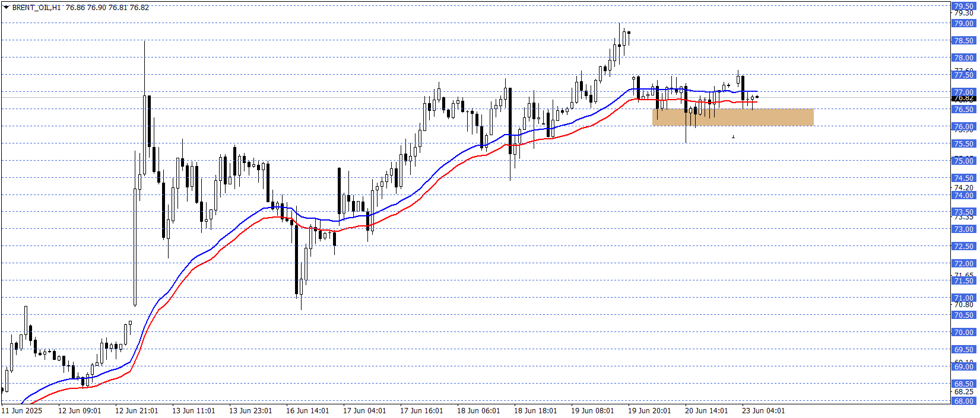
Task: Click the 11 Jun 2025 date label
Action: click(22, 410)
